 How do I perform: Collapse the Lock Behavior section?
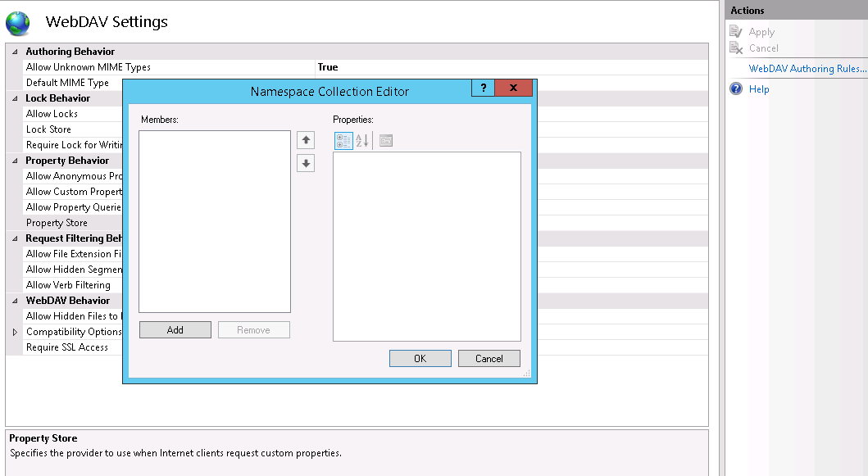15,98
